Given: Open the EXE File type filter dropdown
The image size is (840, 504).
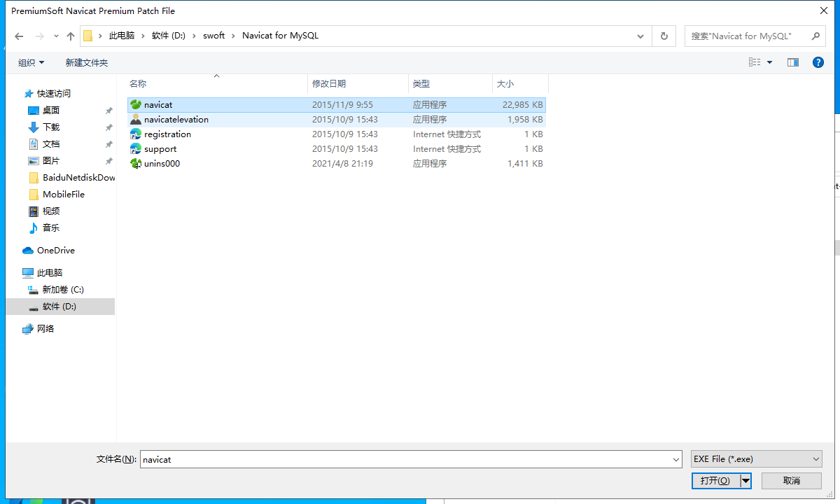Looking at the screenshot, I should pos(756,459).
